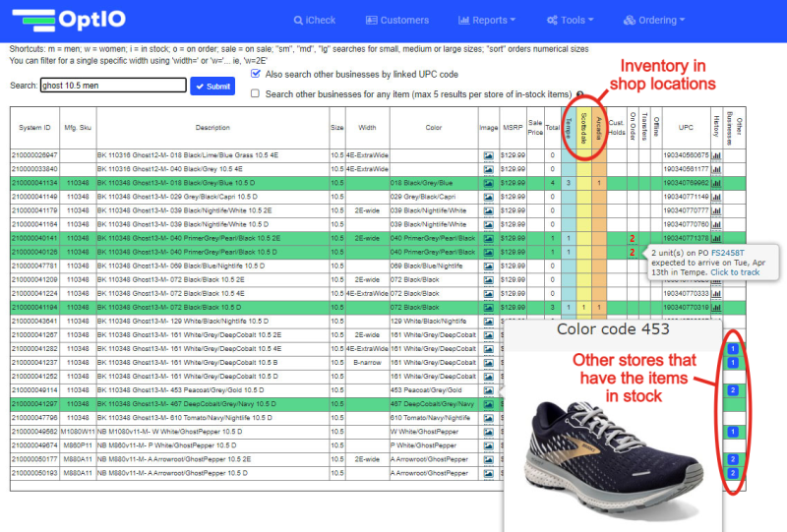
Task: Click the help question mark icon
Action: coord(580,94)
